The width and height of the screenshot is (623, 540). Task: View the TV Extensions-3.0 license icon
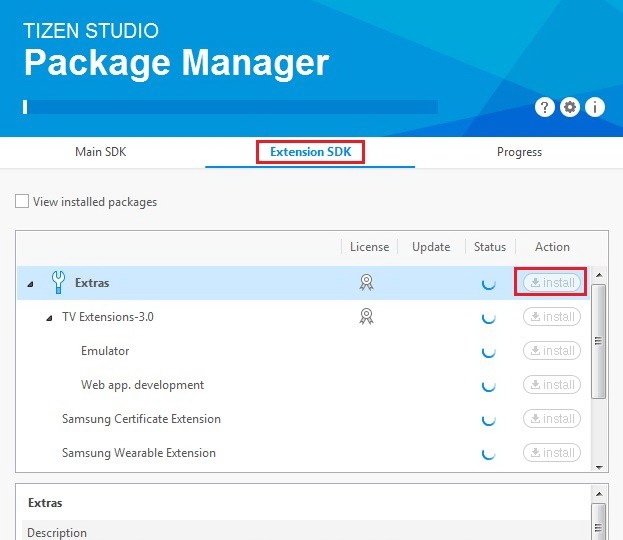[367, 317]
